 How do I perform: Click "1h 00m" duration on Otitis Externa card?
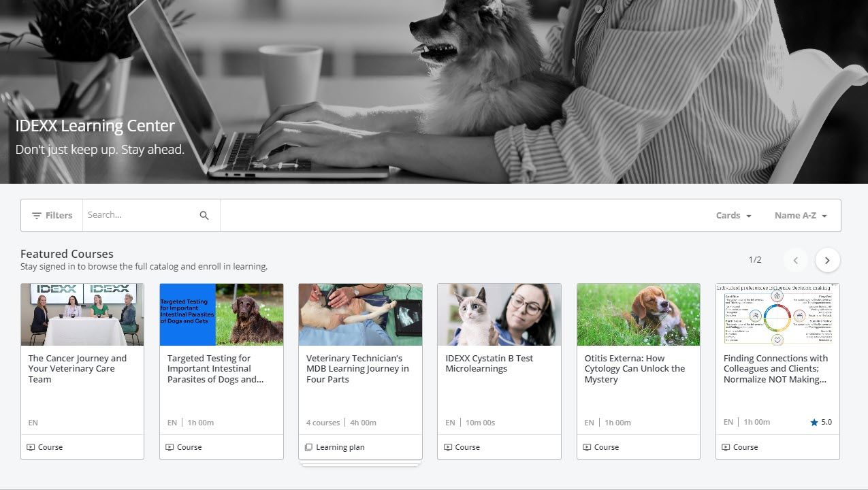(618, 423)
